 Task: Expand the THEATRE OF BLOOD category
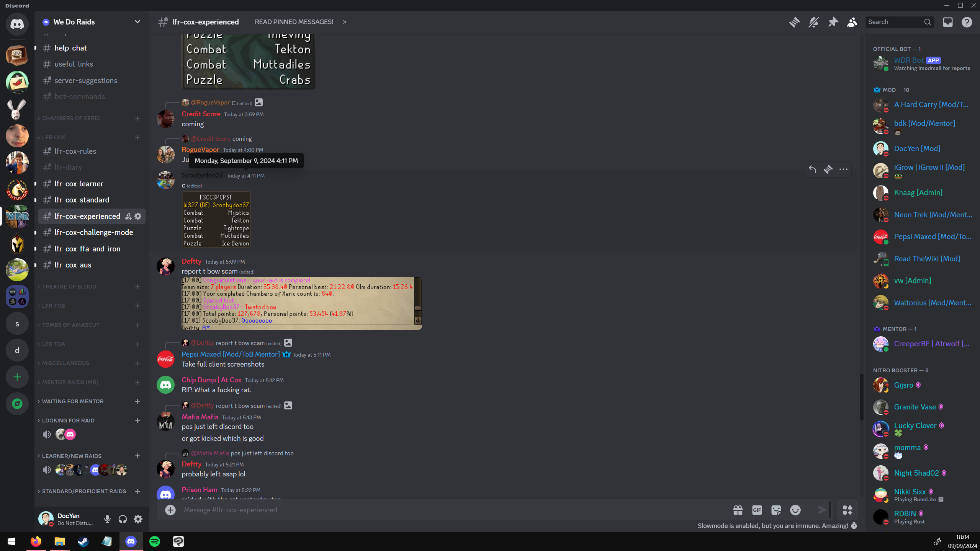(x=69, y=286)
